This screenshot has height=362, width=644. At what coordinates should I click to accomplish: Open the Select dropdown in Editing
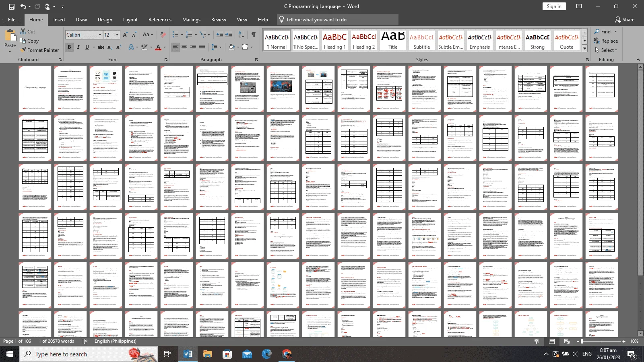click(606, 50)
